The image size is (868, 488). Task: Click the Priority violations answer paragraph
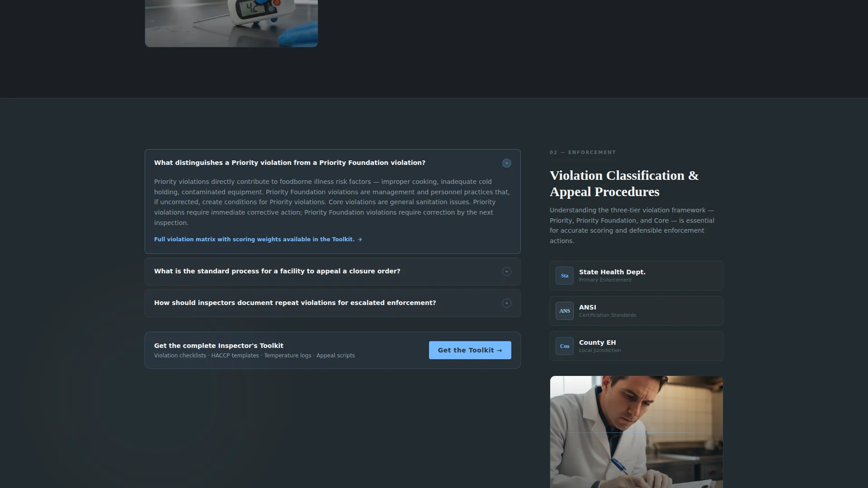coord(332,202)
